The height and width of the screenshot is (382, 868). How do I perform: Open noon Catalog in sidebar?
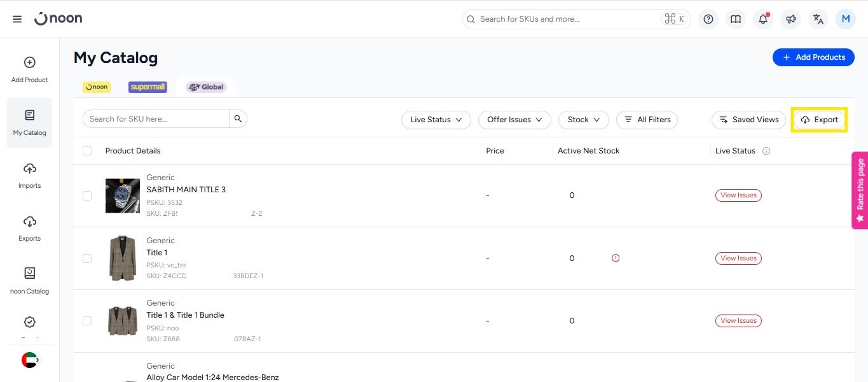(29, 281)
